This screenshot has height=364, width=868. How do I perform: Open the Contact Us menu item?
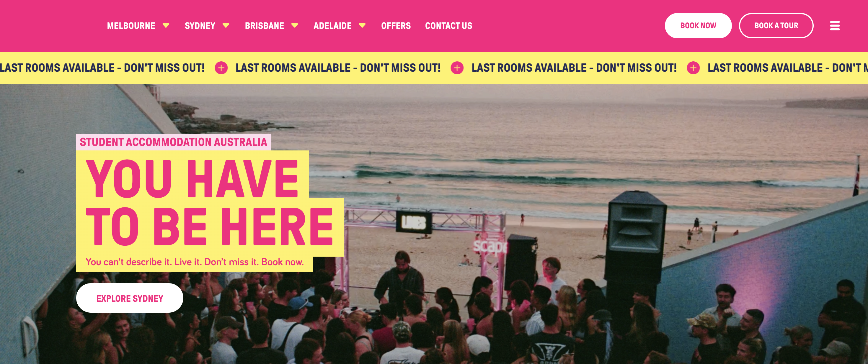pos(448,26)
